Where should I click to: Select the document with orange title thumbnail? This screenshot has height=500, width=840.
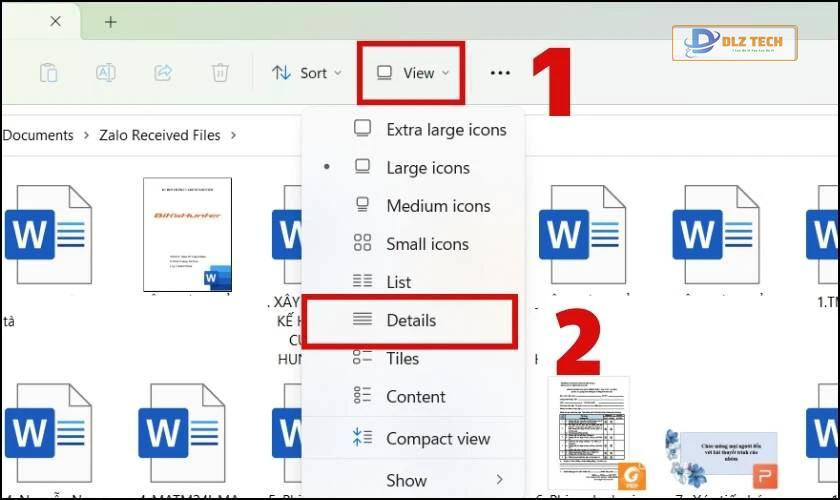188,235
